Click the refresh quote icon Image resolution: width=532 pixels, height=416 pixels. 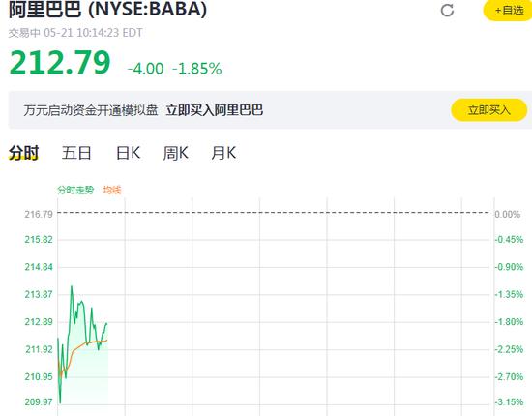[447, 11]
